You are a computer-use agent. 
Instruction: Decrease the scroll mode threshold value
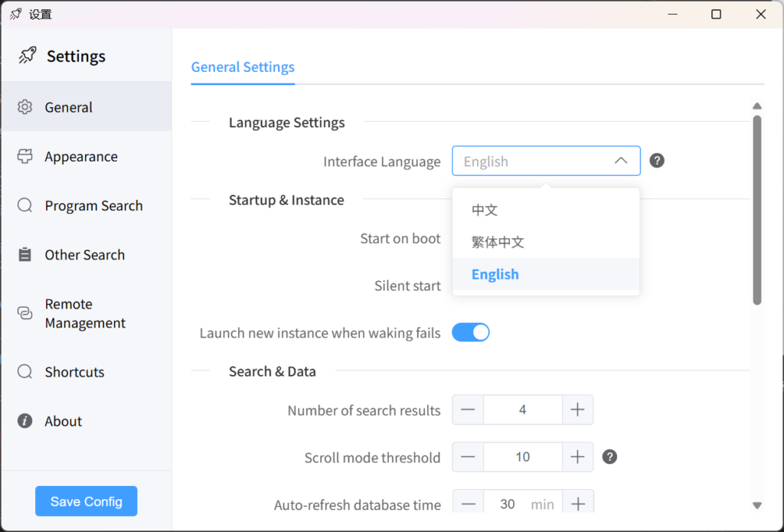pos(468,457)
